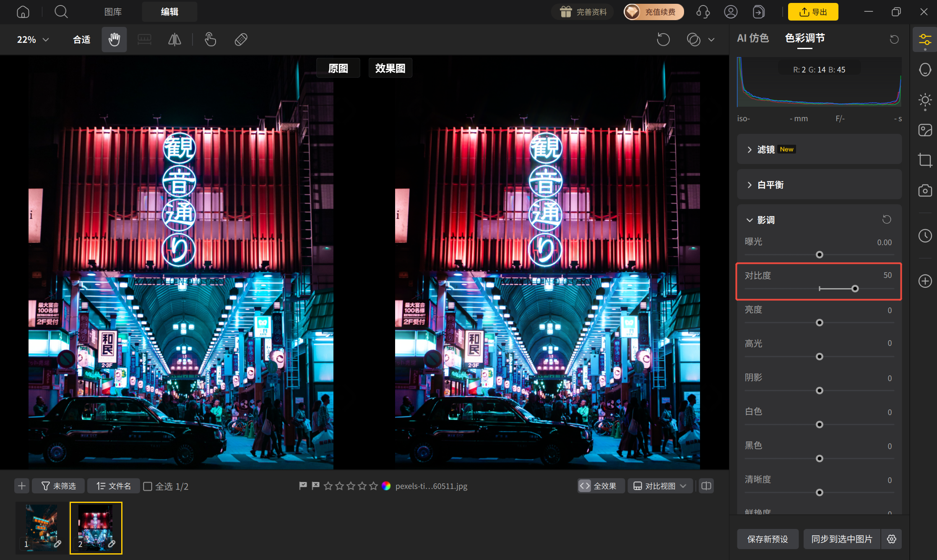Expand the 滤镜 section
The width and height of the screenshot is (937, 560).
click(x=819, y=149)
